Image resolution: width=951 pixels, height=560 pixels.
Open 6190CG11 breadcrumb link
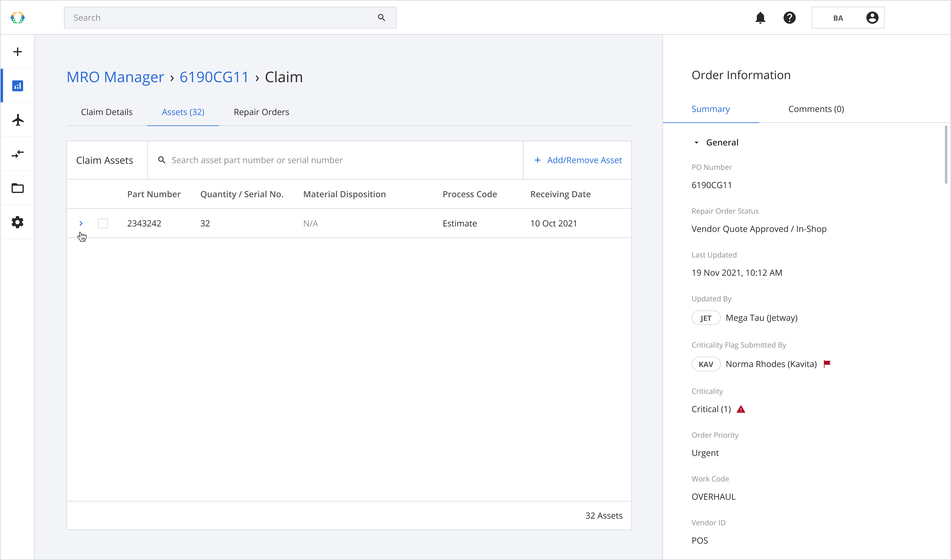[214, 77]
